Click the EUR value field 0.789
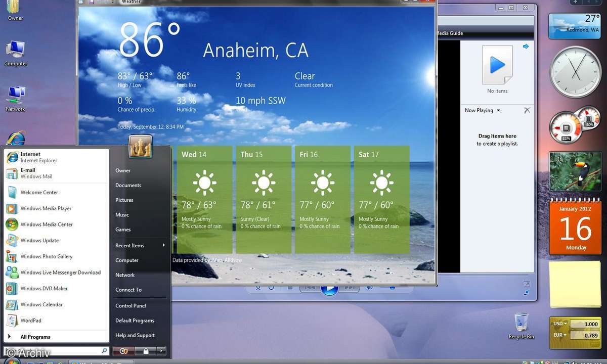The height and width of the screenshot is (364, 607). [584, 335]
